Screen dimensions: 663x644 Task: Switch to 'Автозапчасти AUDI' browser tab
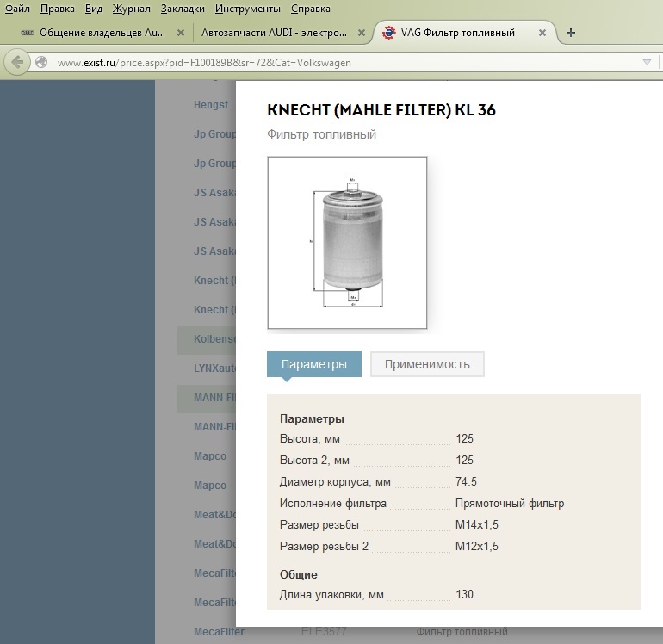(274, 33)
